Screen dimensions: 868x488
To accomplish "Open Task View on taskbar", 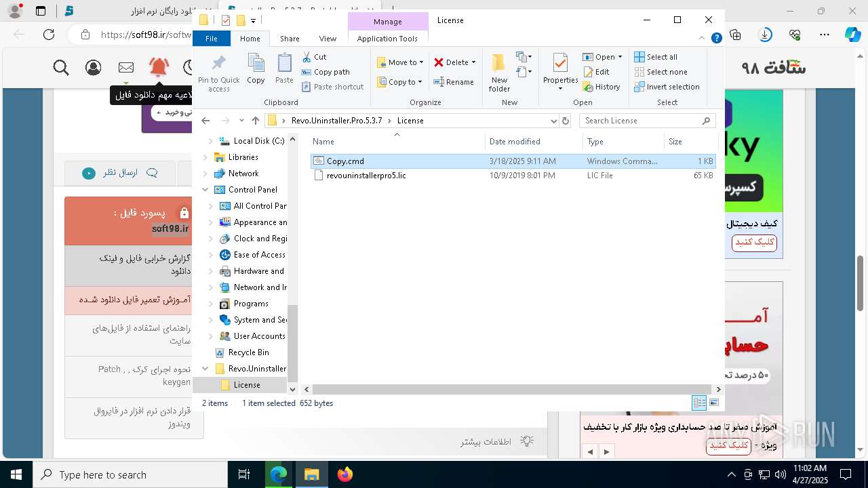I will click(x=244, y=474).
